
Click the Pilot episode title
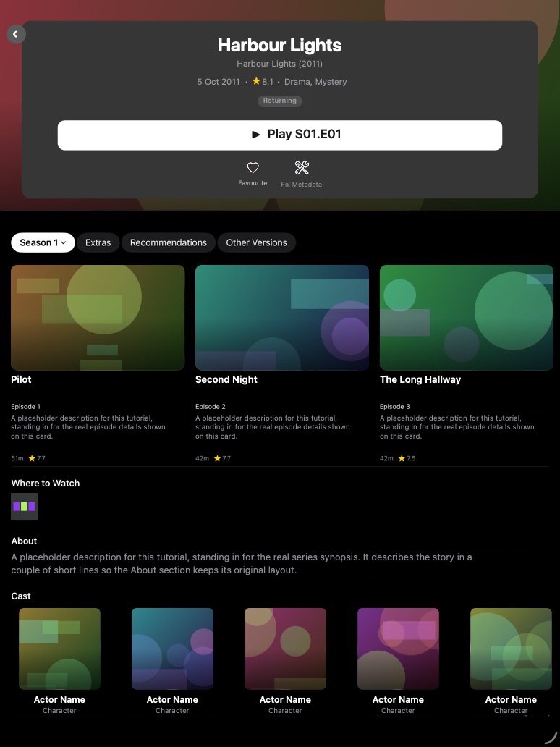[x=21, y=380]
